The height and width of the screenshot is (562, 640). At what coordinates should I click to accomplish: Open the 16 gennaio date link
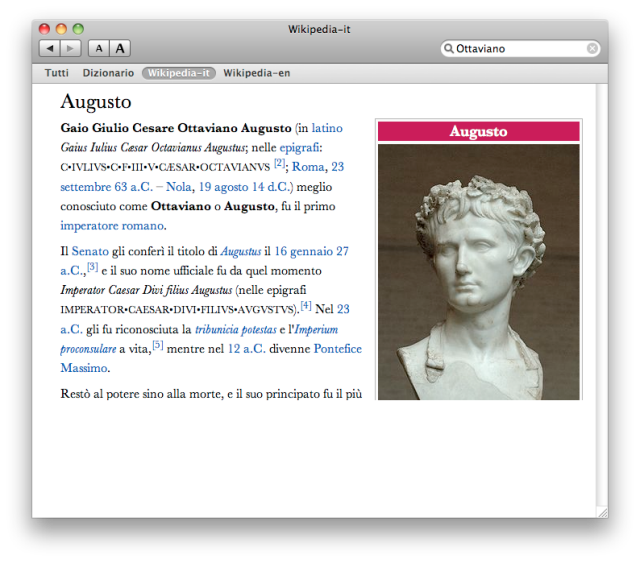[304, 251]
